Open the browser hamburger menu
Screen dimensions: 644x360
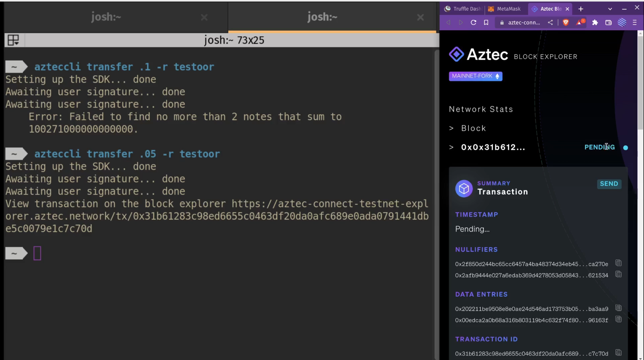pos(634,22)
